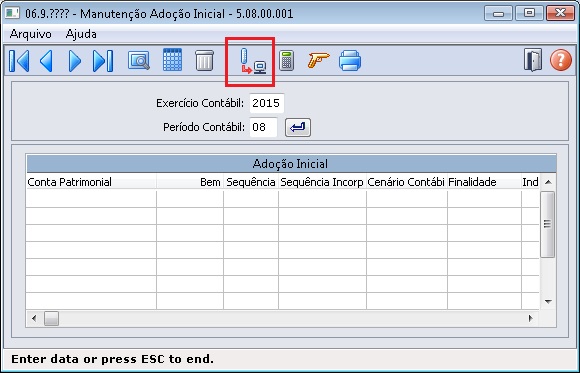
Task: Click the horizontal scroll left arrow
Action: click(x=34, y=318)
